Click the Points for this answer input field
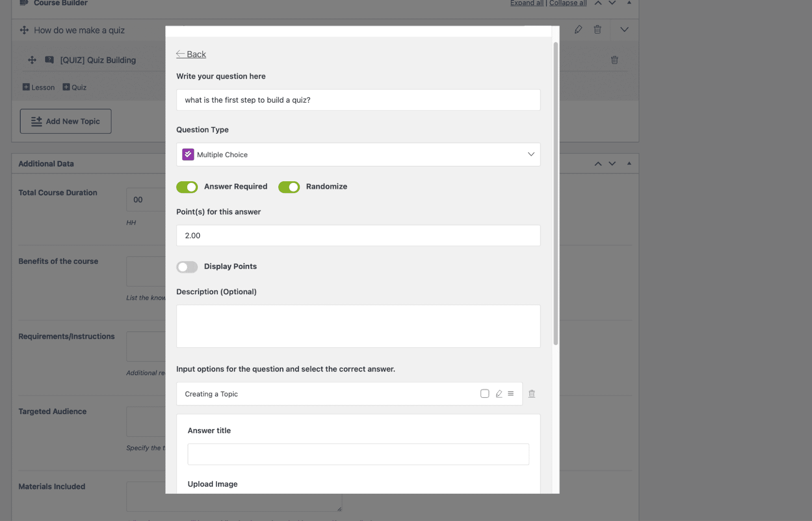The height and width of the screenshot is (521, 812). coord(358,235)
